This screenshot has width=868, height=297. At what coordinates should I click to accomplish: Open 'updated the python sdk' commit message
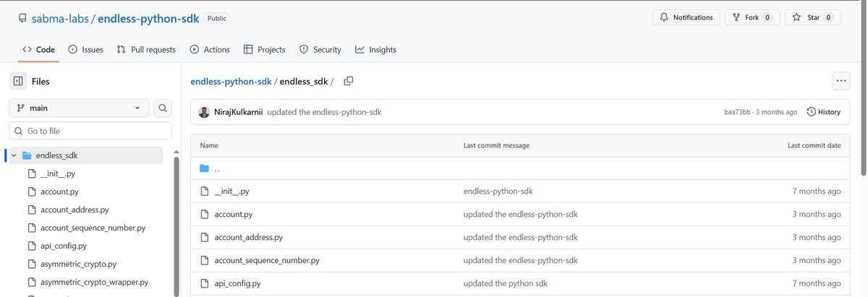coord(506,283)
